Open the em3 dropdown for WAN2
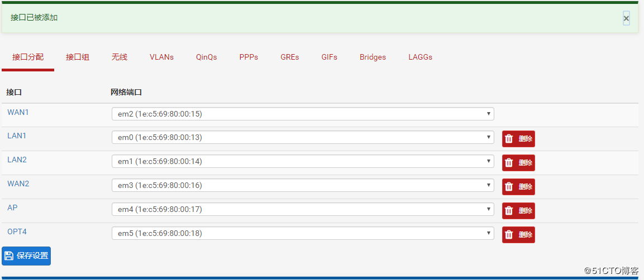Viewport: 644px width, 280px height. (303, 186)
